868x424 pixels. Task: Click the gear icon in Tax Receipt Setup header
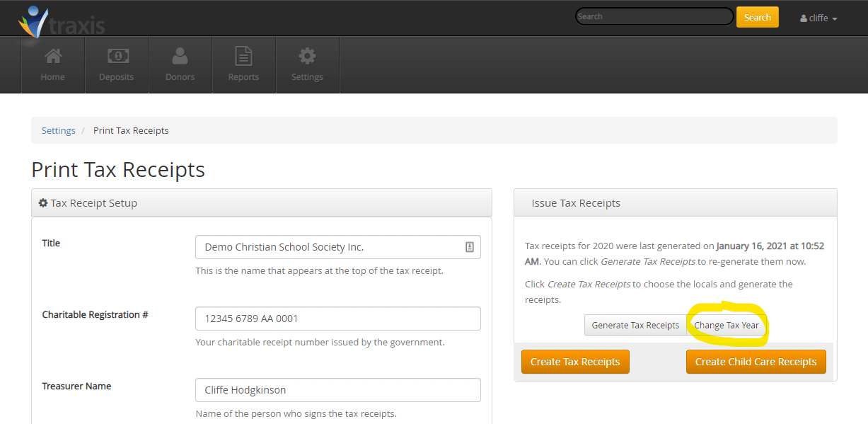(43, 203)
